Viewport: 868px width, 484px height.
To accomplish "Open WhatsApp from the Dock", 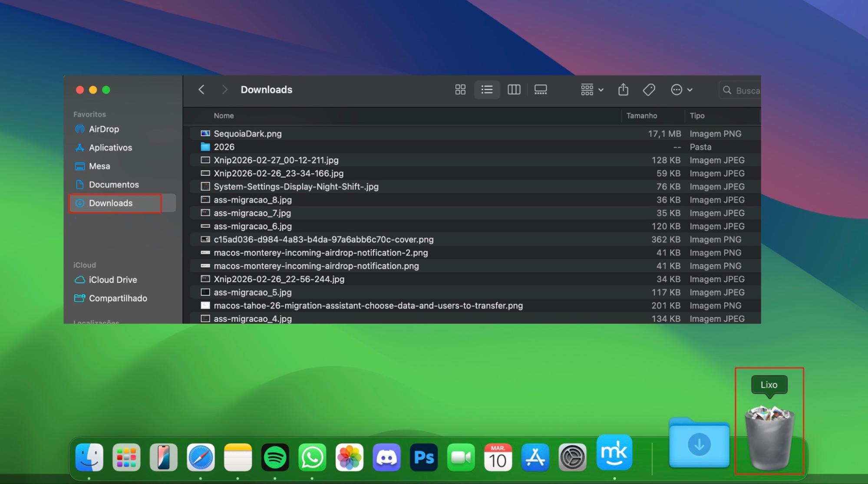I will click(312, 457).
